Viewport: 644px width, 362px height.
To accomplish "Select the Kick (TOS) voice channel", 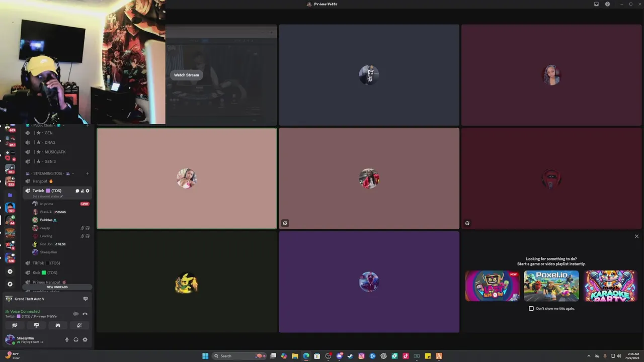I will pos(58,273).
